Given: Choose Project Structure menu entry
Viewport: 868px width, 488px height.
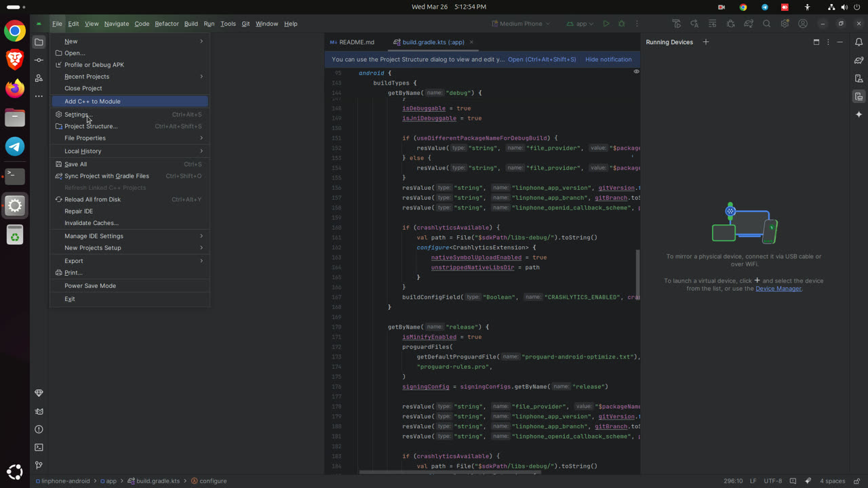Looking at the screenshot, I should pos(130,126).
